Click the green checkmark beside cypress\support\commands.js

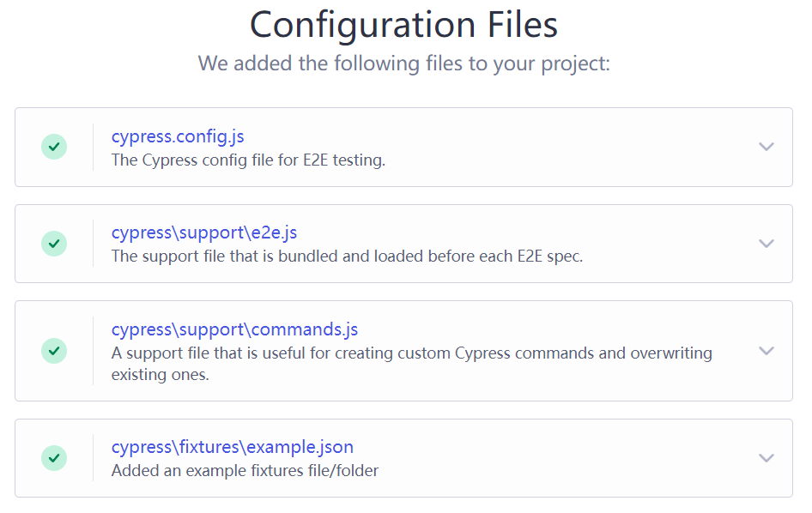54,350
